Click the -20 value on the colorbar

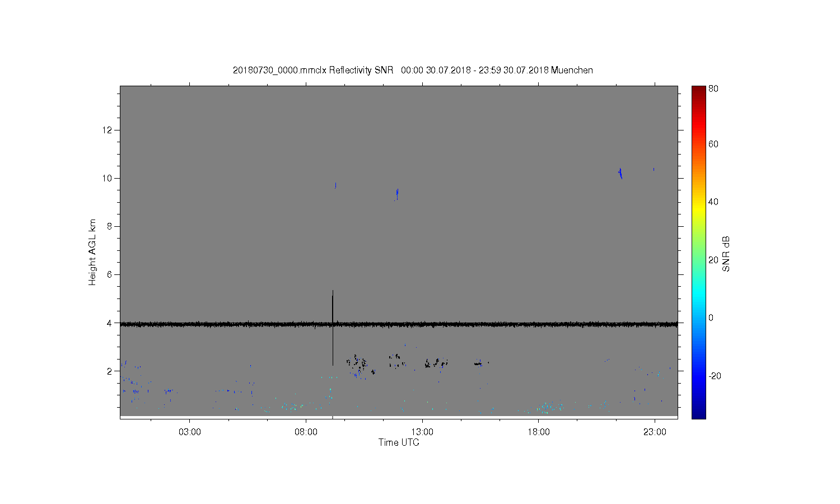715,376
